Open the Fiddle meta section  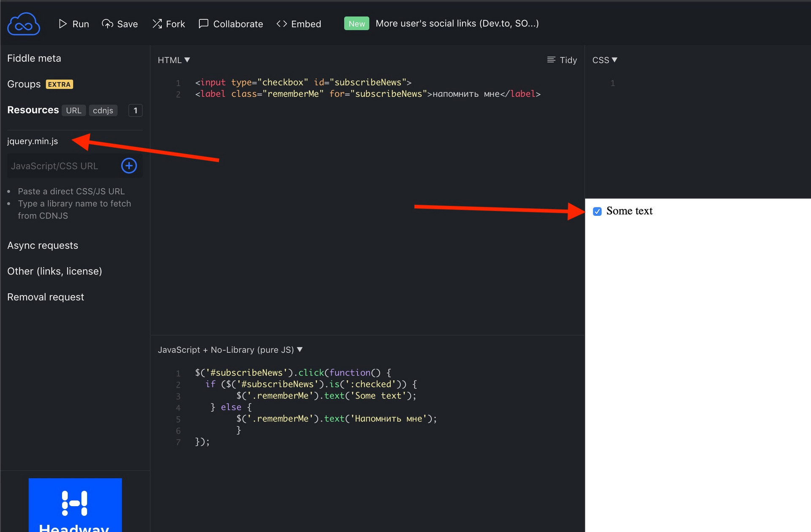(x=34, y=57)
